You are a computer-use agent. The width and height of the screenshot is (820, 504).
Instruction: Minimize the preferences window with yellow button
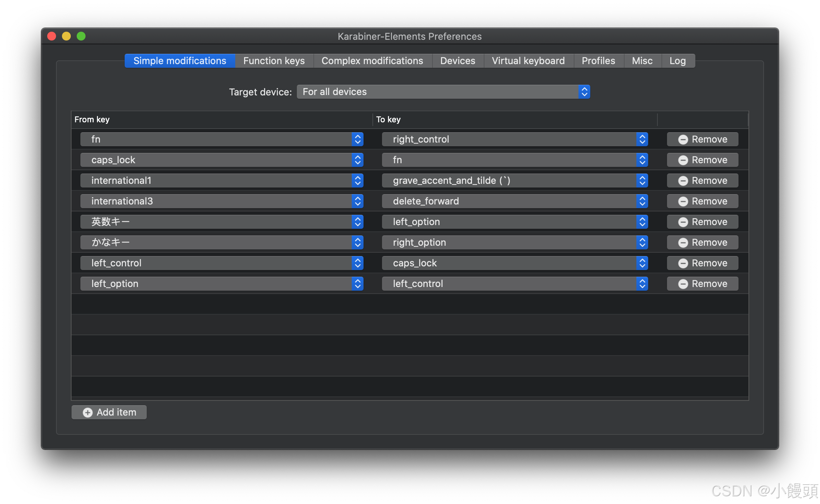click(66, 36)
